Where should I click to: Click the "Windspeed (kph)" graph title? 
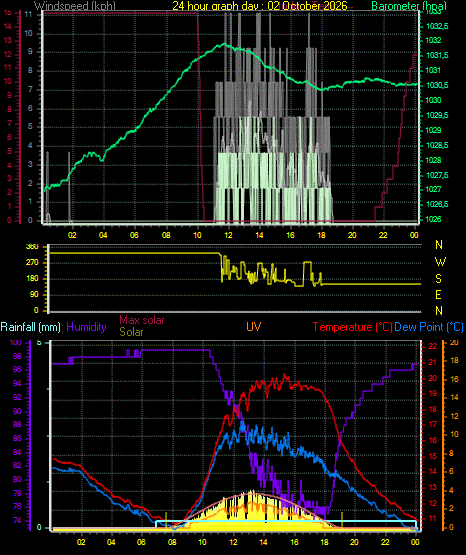click(75, 6)
